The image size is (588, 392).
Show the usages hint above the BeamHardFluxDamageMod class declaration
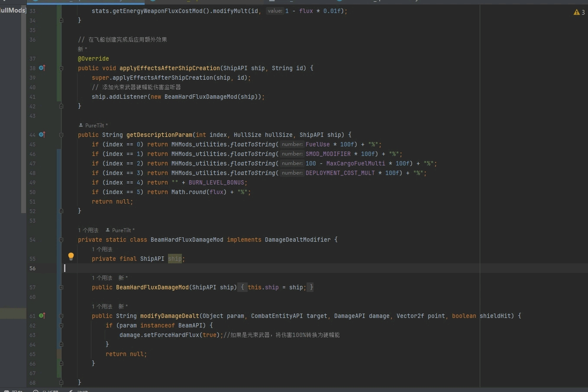click(x=88, y=230)
